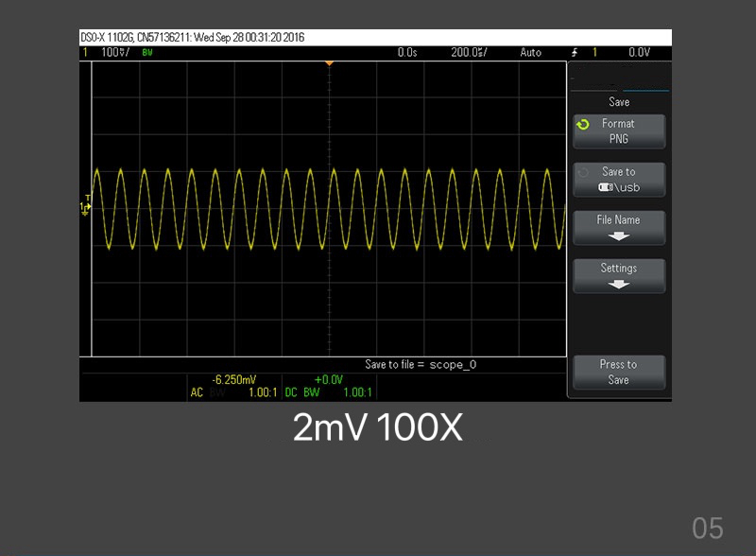756x556 pixels.
Task: Expand the Settings submenu arrow
Action: (x=619, y=285)
